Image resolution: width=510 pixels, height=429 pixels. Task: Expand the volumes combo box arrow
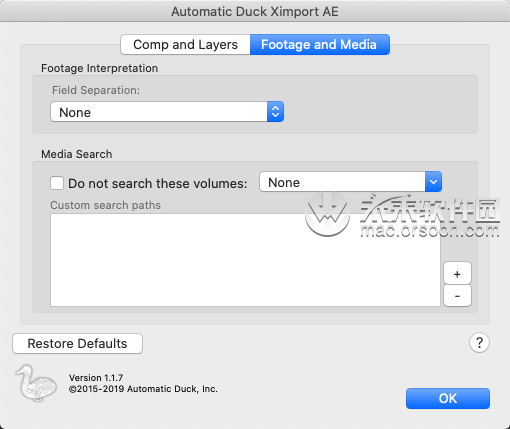(433, 182)
